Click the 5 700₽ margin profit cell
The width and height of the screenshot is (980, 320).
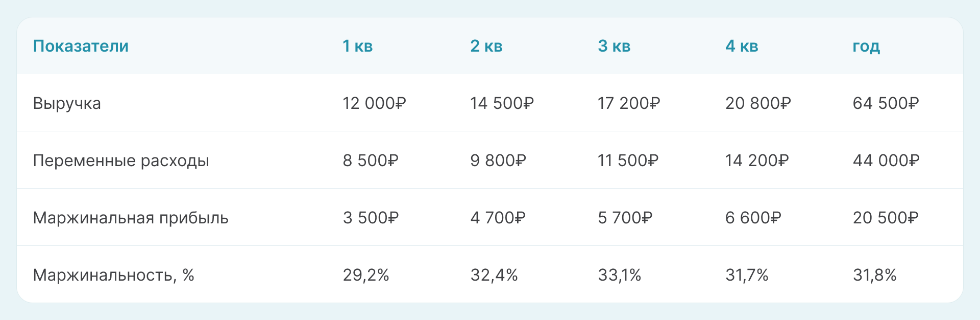click(625, 218)
